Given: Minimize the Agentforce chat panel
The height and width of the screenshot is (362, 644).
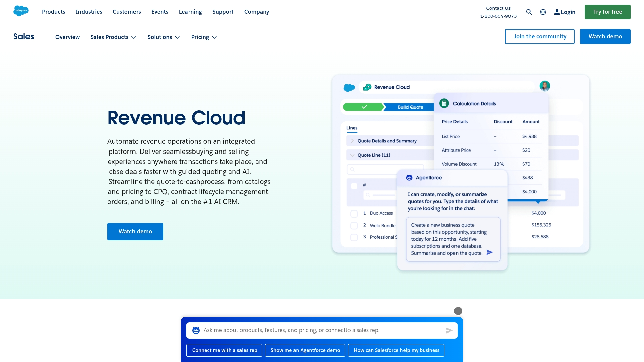Looking at the screenshot, I should [x=458, y=311].
